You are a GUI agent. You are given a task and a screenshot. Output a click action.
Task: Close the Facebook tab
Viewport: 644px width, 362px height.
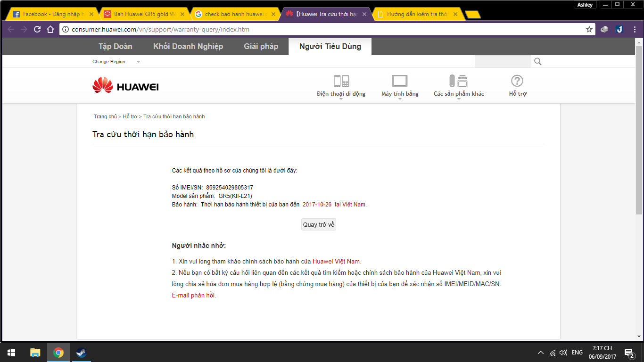pos(91,14)
